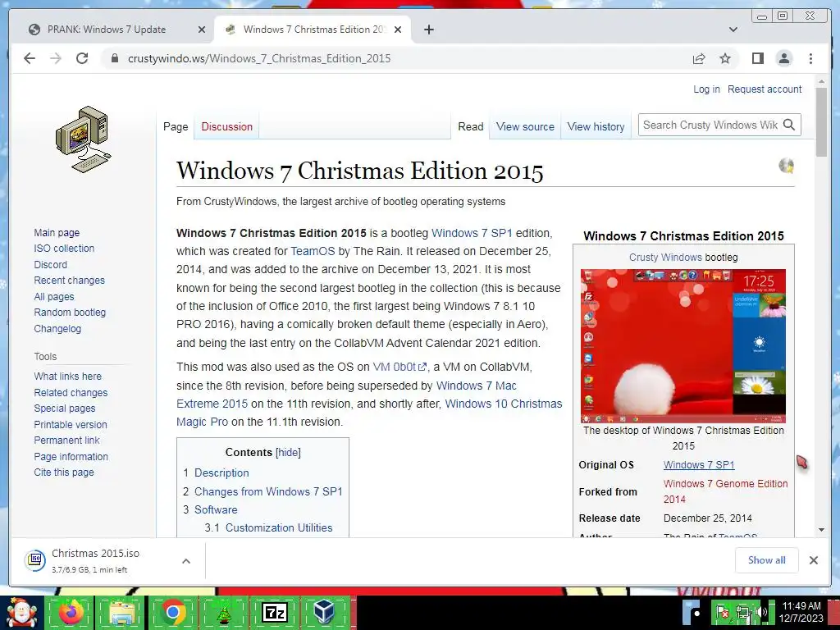Click Show all downloads button

[767, 559]
